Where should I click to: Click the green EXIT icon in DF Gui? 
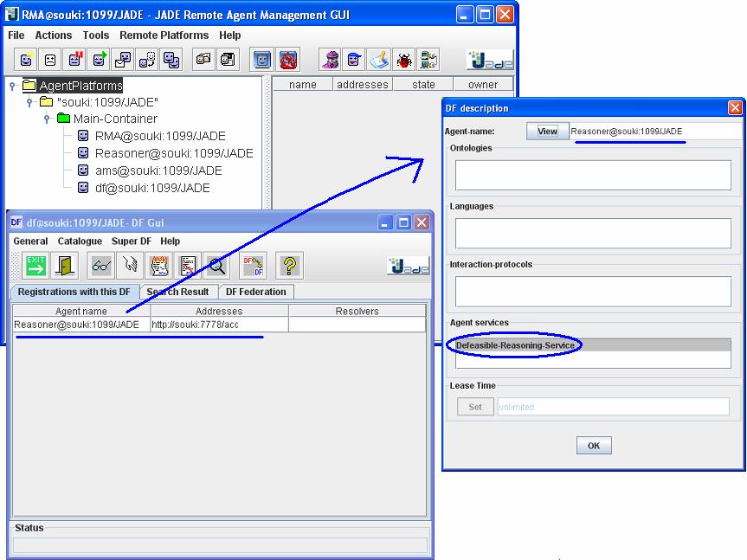tap(35, 265)
